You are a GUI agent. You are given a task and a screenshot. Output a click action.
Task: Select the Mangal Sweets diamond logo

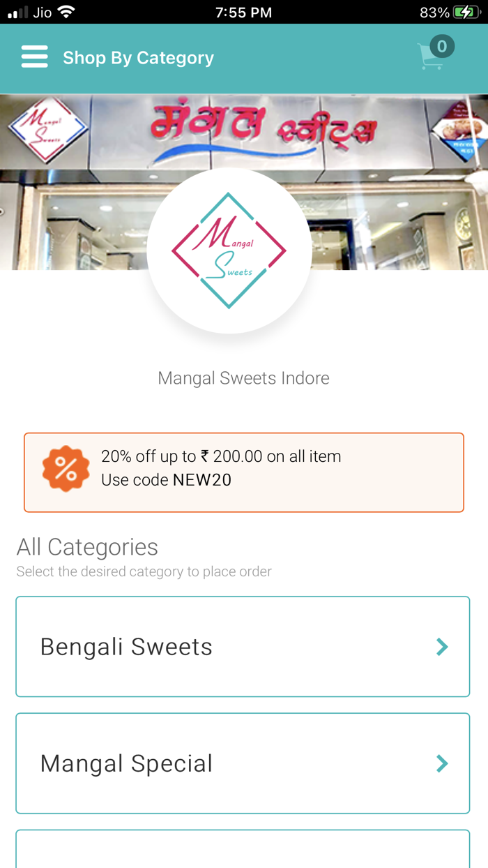[229, 250]
